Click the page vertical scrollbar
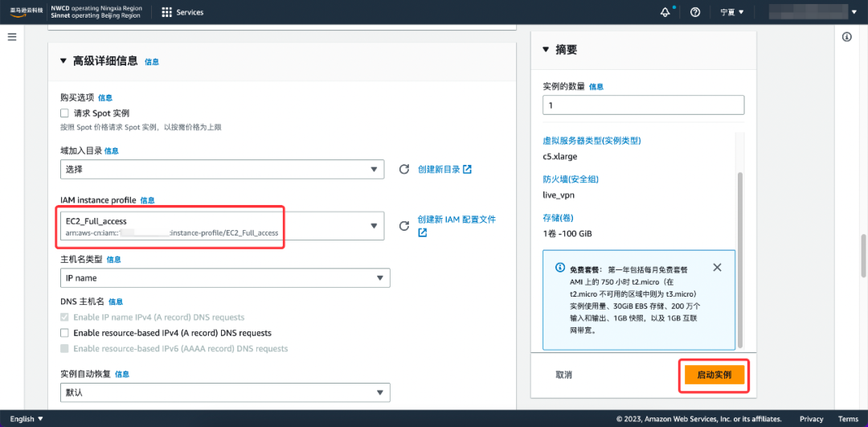 coord(863,256)
